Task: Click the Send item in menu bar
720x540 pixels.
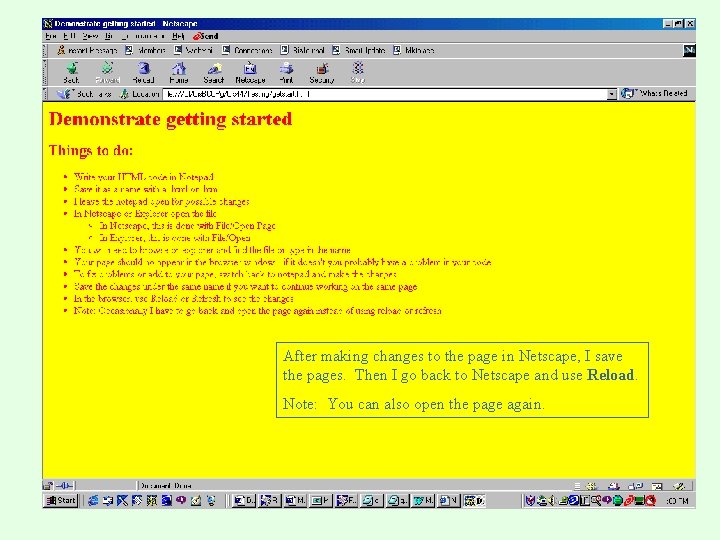Action: coord(205,36)
